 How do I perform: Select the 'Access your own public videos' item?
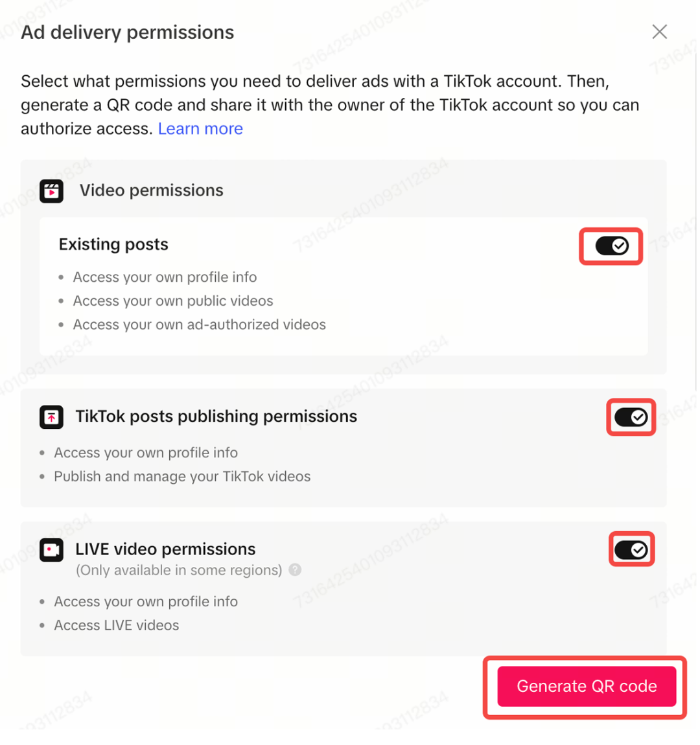pyautogui.click(x=173, y=301)
